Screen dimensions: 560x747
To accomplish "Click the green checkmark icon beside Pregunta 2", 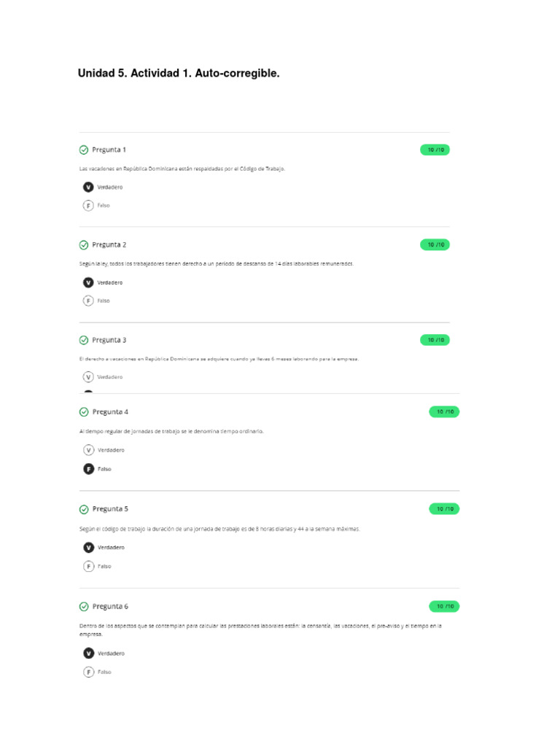I will [x=84, y=245].
